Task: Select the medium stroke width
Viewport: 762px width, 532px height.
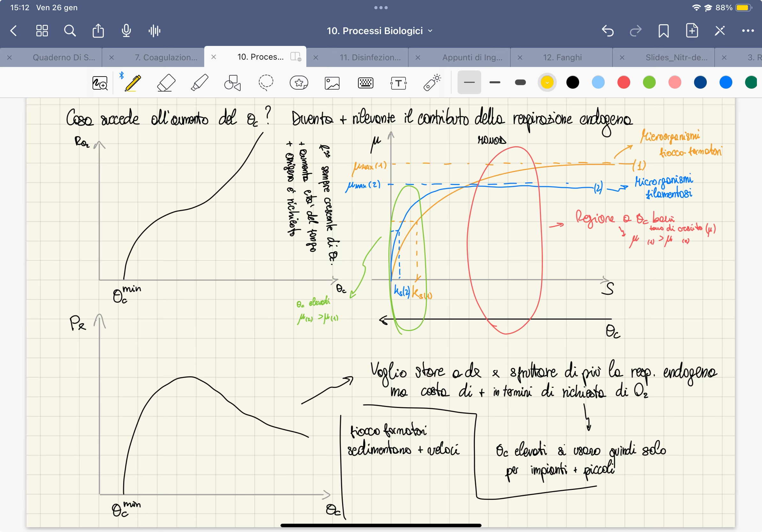Action: [495, 82]
